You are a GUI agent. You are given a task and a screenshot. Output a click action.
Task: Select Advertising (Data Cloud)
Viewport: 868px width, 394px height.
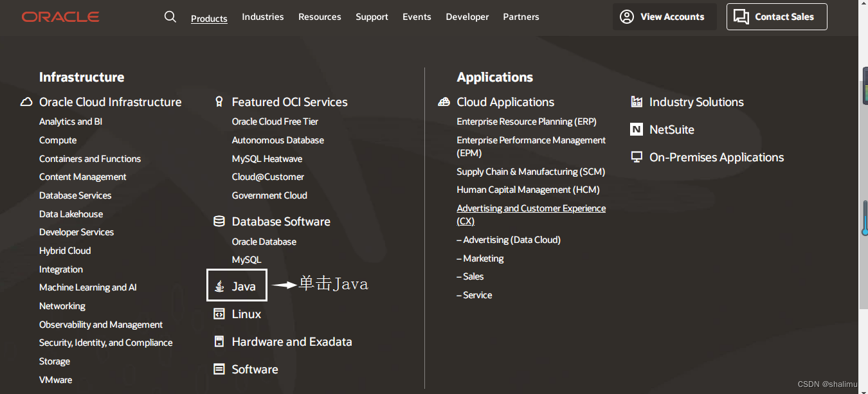(509, 240)
